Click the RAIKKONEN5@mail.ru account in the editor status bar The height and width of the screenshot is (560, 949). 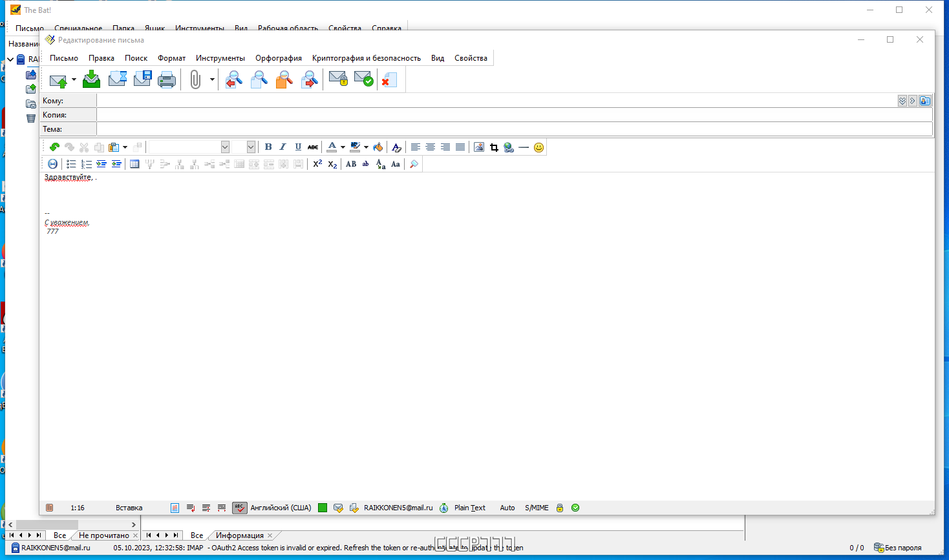point(398,508)
